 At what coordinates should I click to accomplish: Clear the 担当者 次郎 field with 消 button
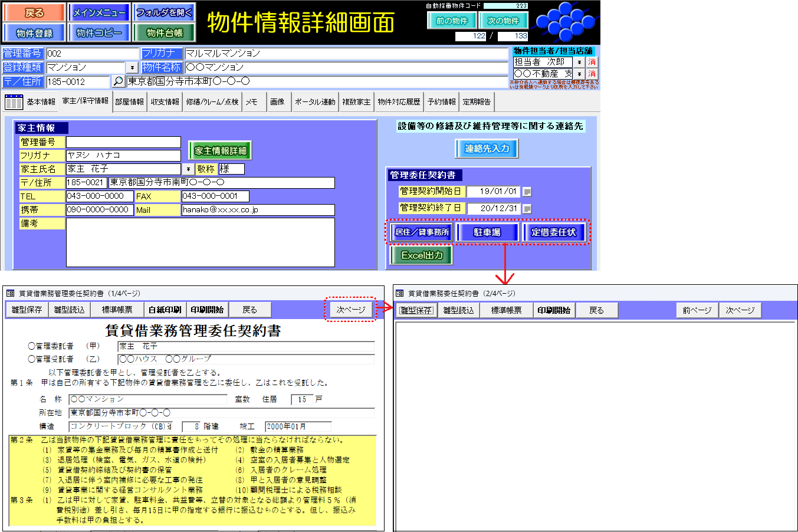point(592,62)
